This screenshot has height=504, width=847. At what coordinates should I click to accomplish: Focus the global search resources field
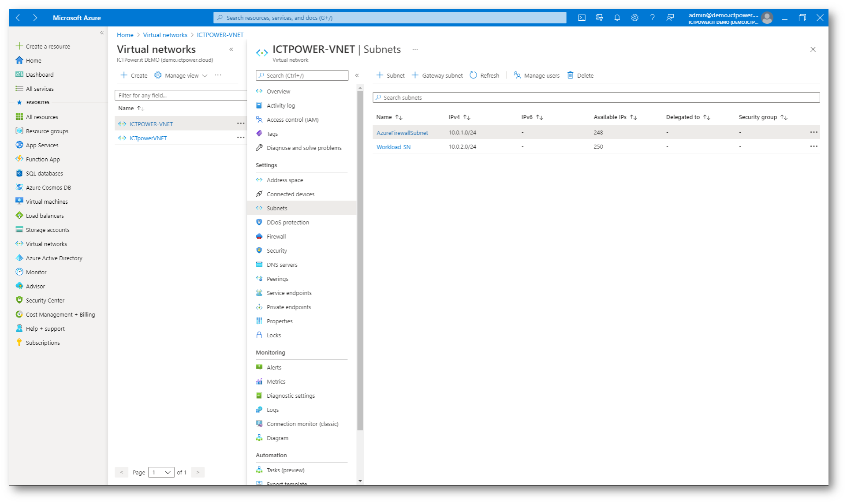[390, 18]
